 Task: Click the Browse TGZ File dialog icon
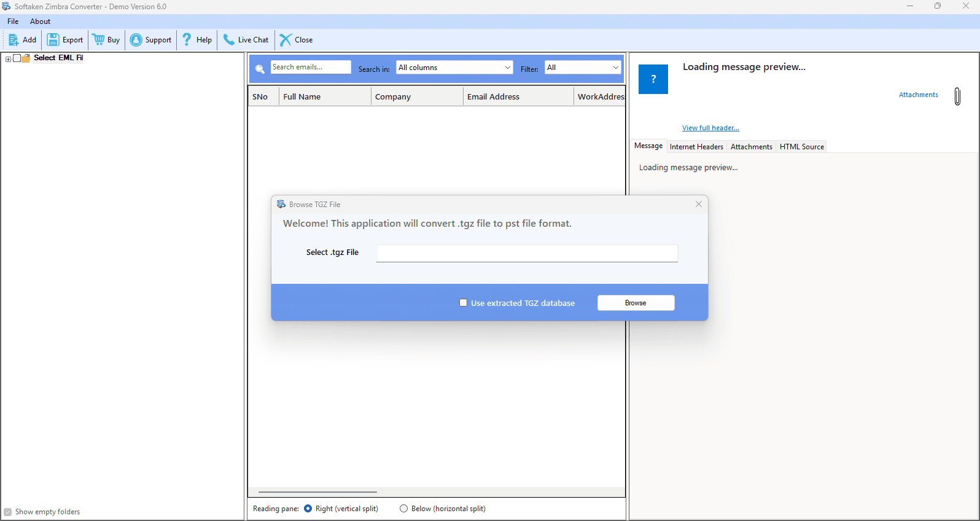click(x=281, y=205)
